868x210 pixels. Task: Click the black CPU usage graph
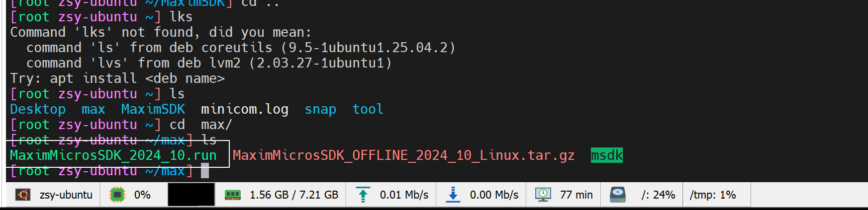[191, 195]
